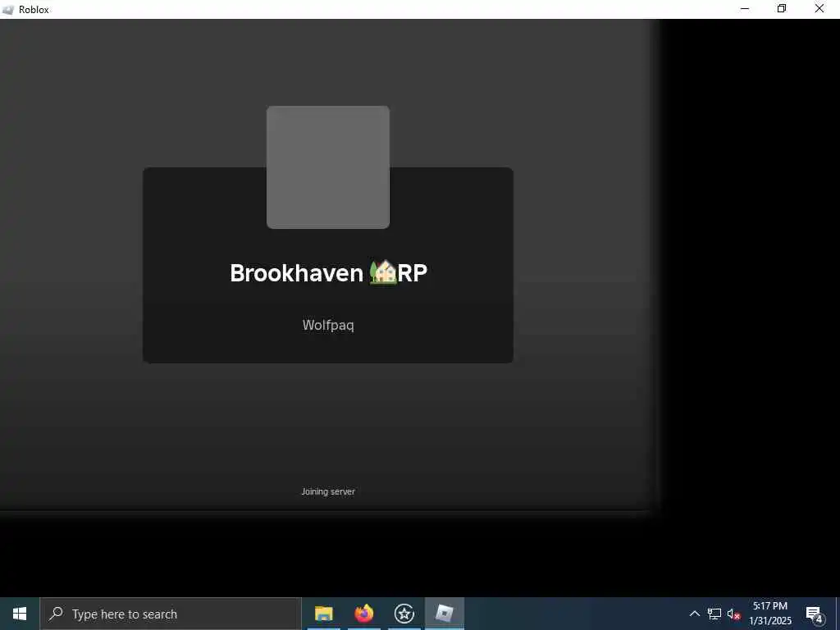The height and width of the screenshot is (630, 840).
Task: Open File Explorer from the taskbar
Action: pyautogui.click(x=323, y=614)
